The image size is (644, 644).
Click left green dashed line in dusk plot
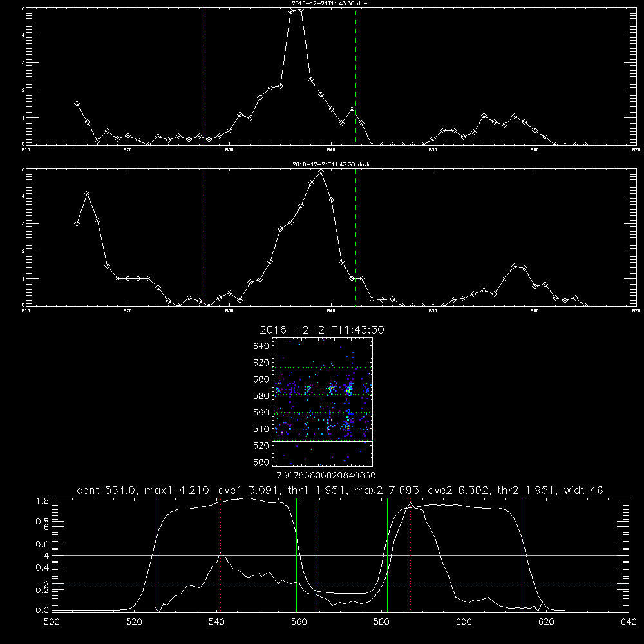[x=205, y=238]
